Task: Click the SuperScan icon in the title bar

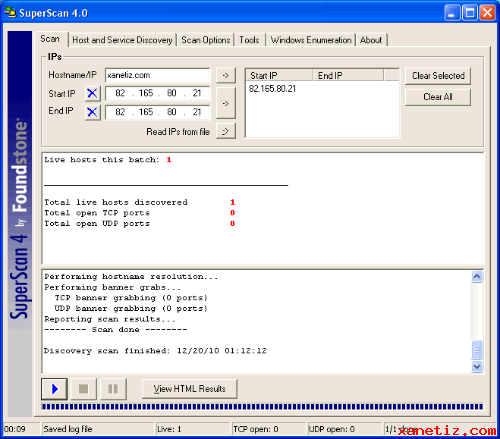Action: (11, 13)
